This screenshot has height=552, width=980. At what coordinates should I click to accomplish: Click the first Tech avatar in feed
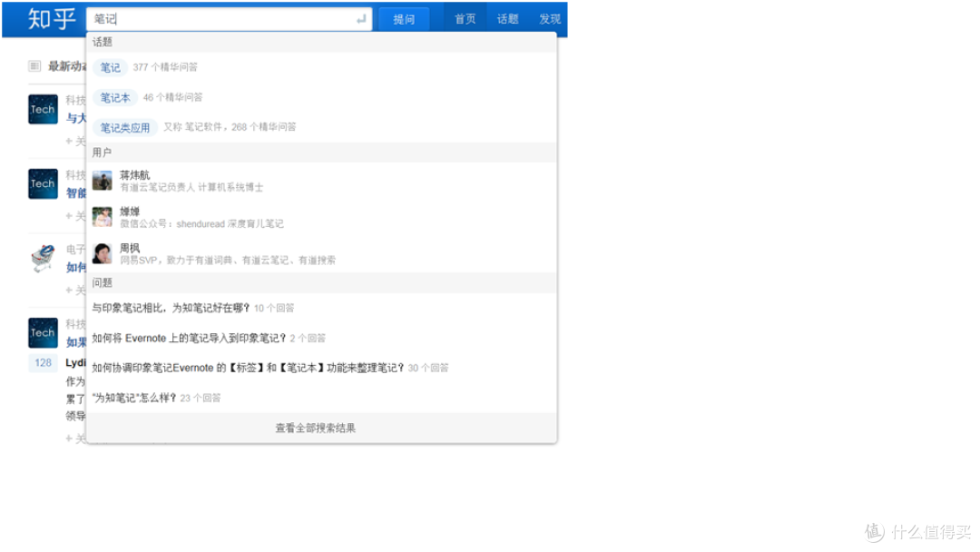44,109
